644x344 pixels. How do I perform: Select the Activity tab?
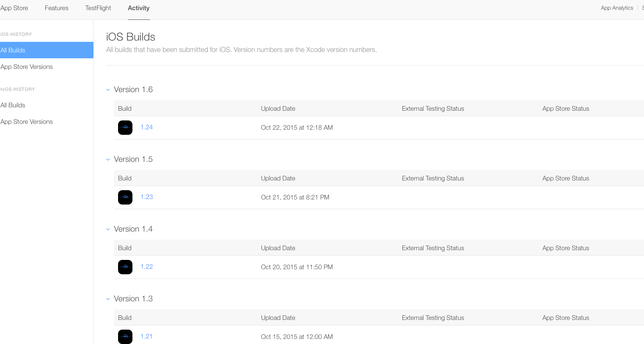(x=139, y=8)
